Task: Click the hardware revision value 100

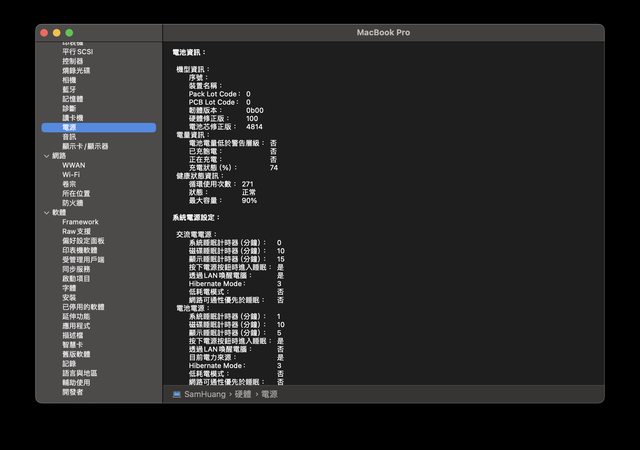Action: point(252,118)
